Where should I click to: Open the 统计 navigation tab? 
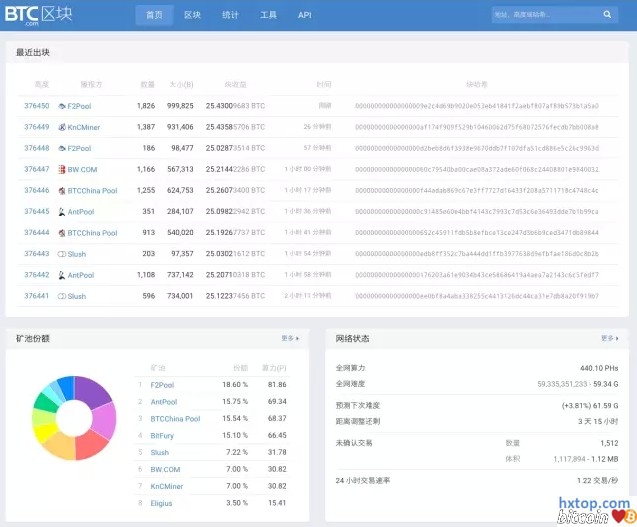(230, 16)
